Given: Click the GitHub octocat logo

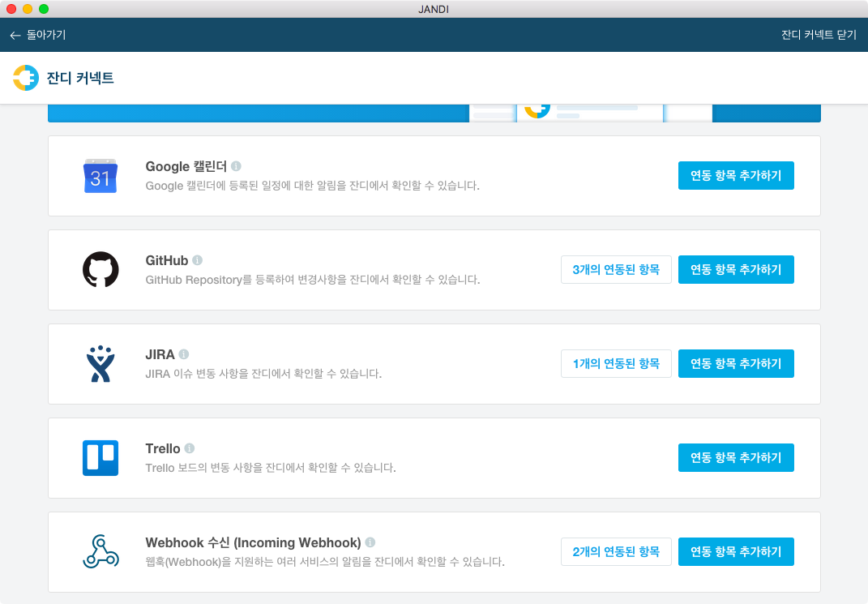Looking at the screenshot, I should tap(100, 270).
